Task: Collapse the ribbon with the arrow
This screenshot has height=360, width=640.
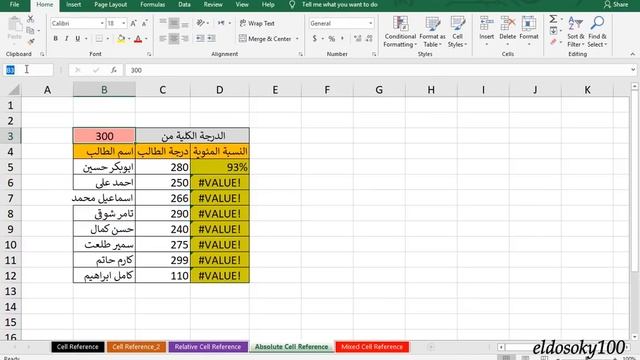Action: pyautogui.click(x=633, y=54)
